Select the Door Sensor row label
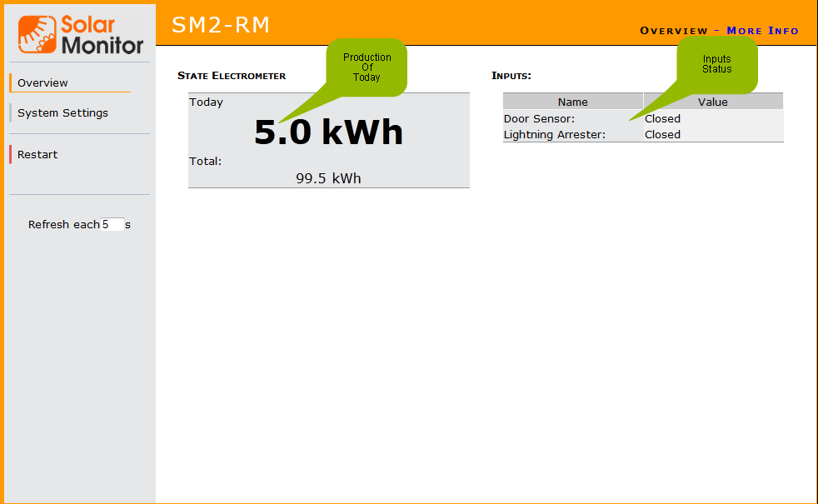The image size is (818, 504). pos(539,118)
